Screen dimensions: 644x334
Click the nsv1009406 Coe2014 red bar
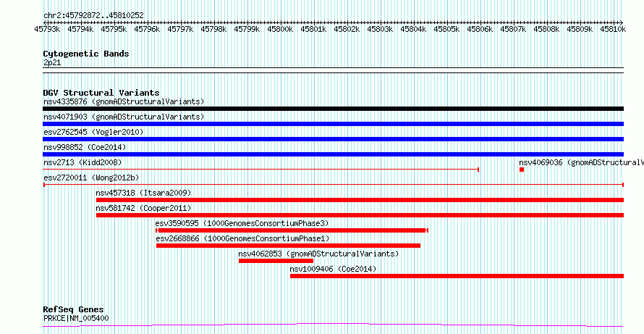[x=457, y=276]
